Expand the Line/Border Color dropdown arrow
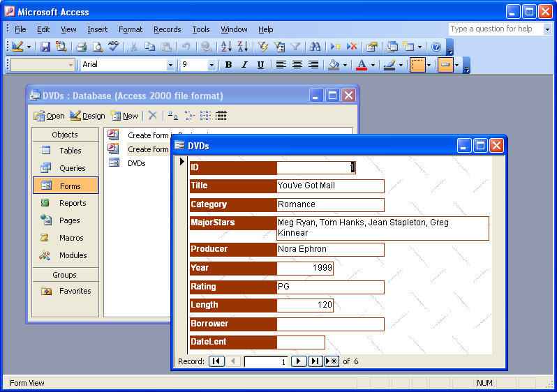 pyautogui.click(x=401, y=65)
